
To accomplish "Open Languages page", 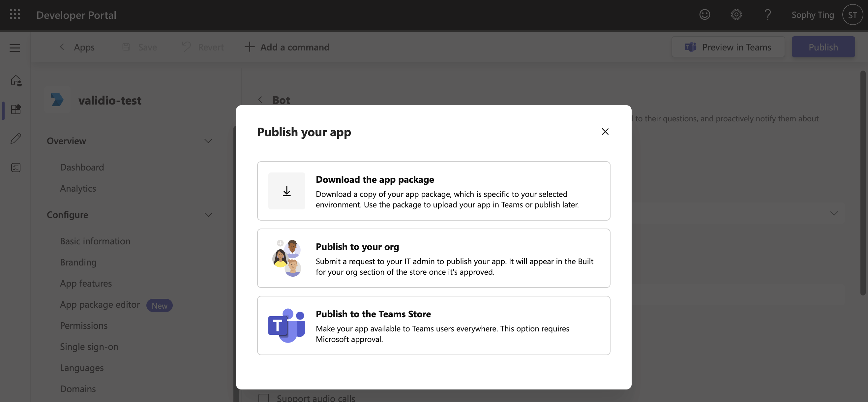I will click(x=81, y=368).
